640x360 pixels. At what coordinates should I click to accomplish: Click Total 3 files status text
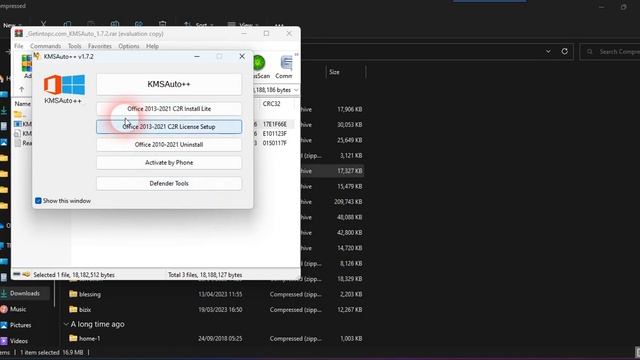point(205,275)
